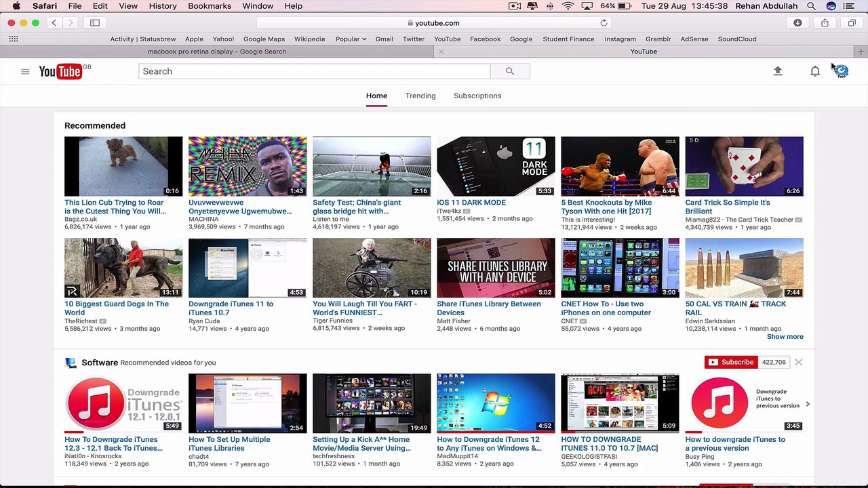Open the History menu
The width and height of the screenshot is (868, 488).
coord(162,6)
